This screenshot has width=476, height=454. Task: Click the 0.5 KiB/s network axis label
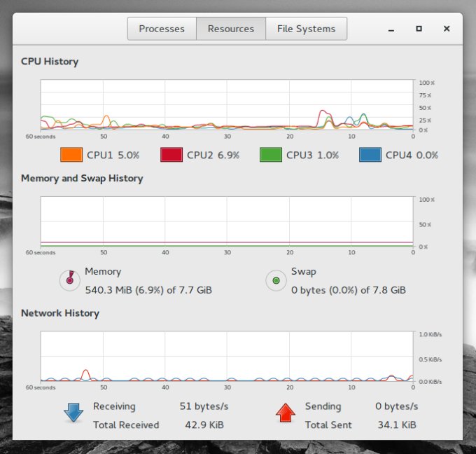click(430, 359)
